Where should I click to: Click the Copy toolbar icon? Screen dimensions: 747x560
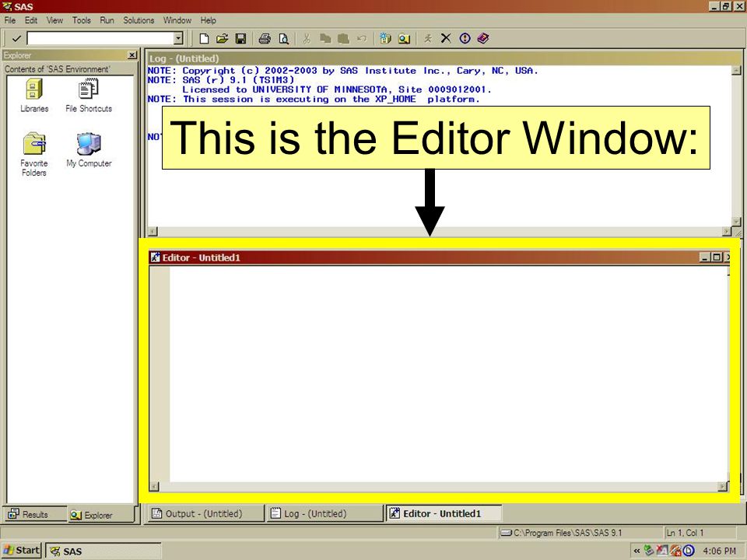point(325,39)
